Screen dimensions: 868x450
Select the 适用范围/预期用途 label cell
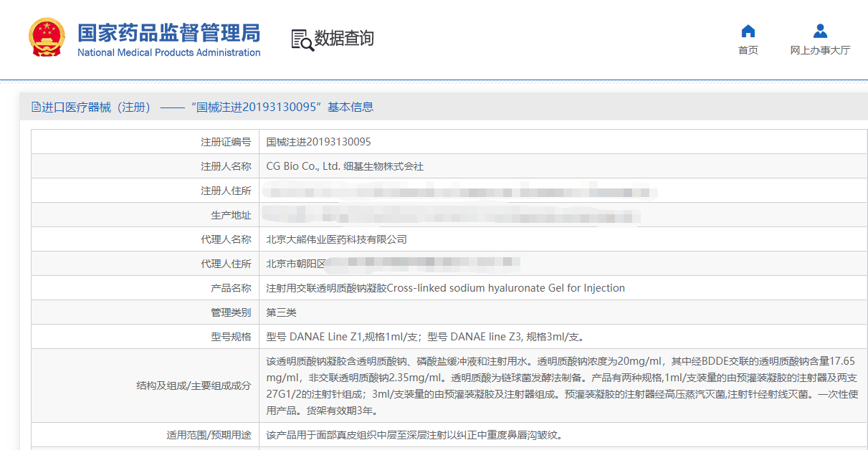click(145, 434)
